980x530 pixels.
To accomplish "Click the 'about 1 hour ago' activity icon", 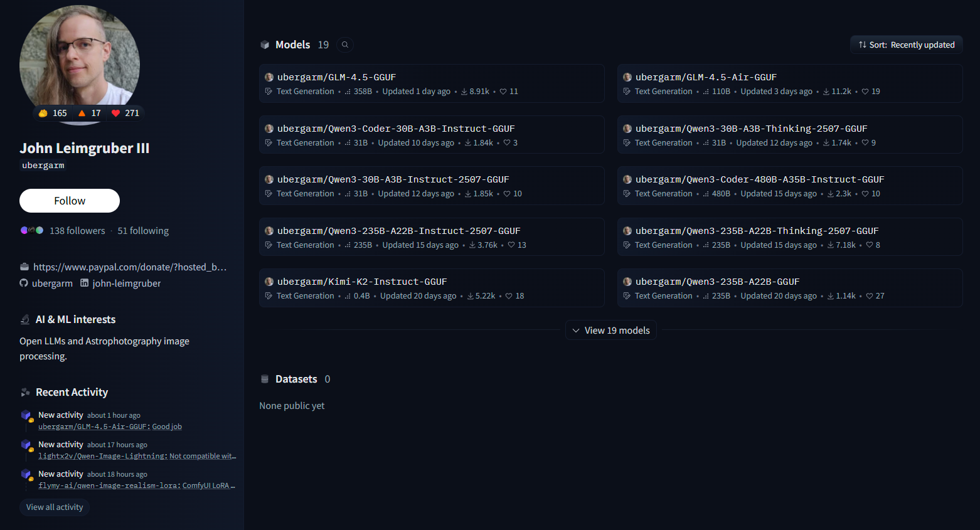I will click(x=27, y=416).
